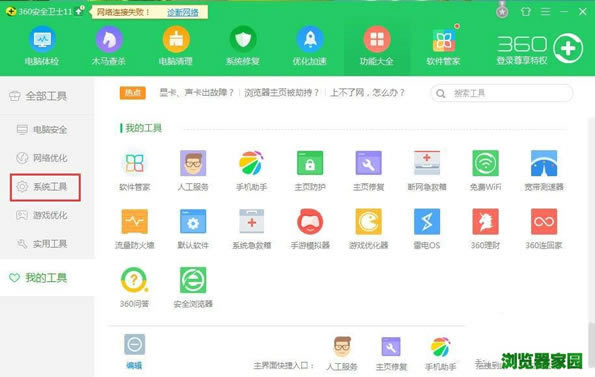
Task: Open hot topic 浏览器主页被劫持？
Action: 281,93
